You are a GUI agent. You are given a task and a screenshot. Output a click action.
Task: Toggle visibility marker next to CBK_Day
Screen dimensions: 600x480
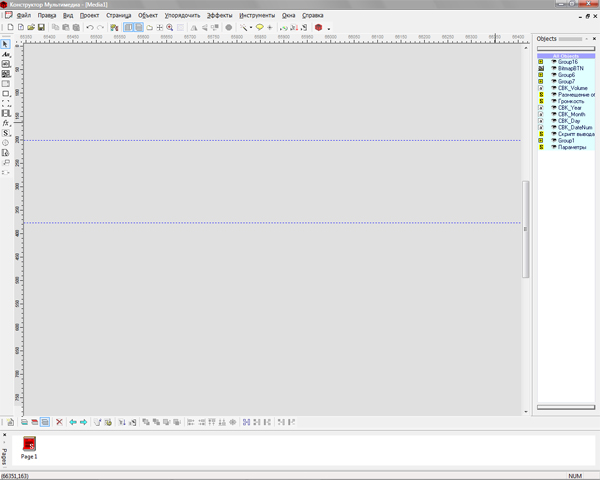(553, 121)
